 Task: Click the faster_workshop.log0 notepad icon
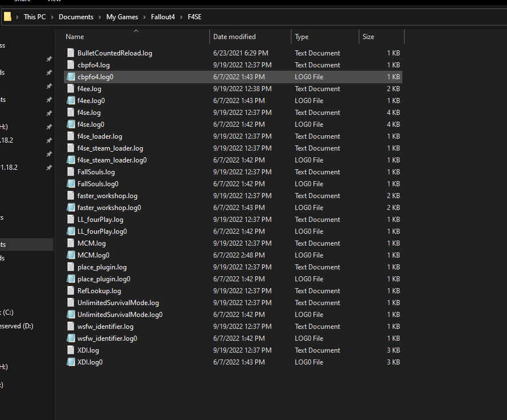pyautogui.click(x=71, y=207)
